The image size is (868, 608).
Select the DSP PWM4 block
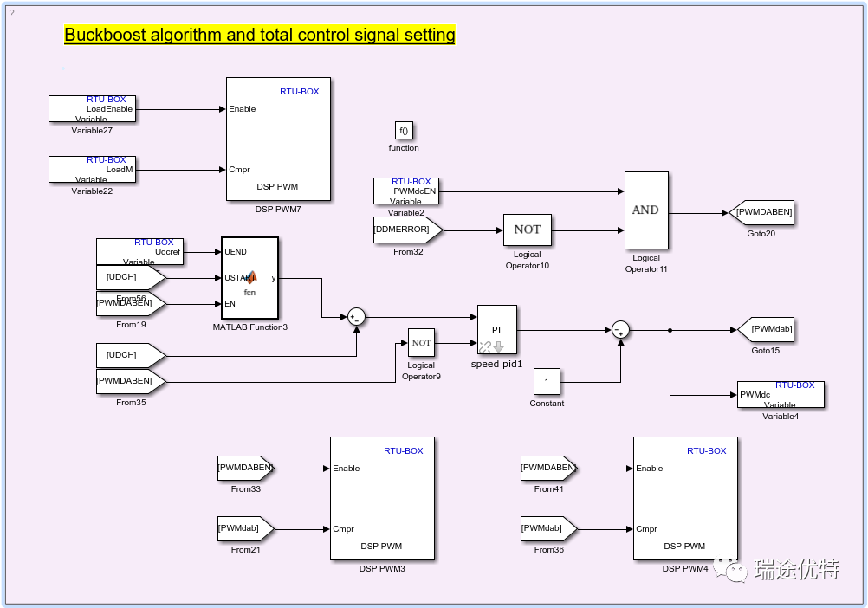pos(685,498)
